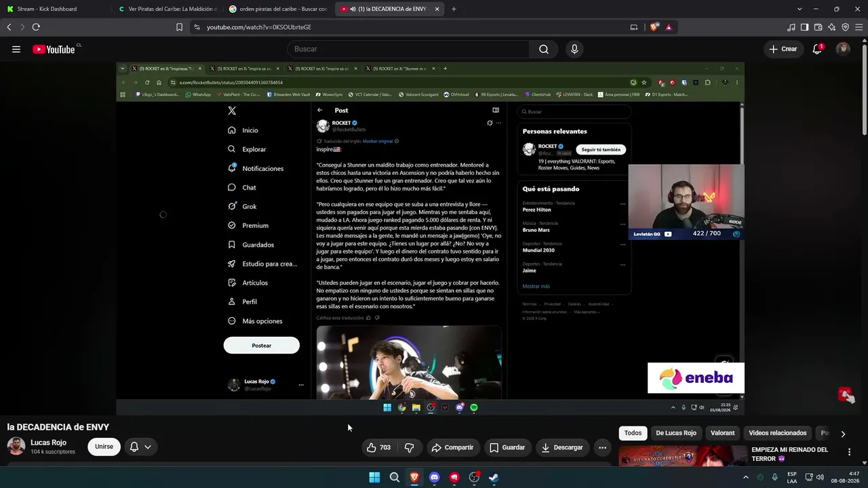Save the video with Guardar
868x488 pixels.
tap(507, 447)
